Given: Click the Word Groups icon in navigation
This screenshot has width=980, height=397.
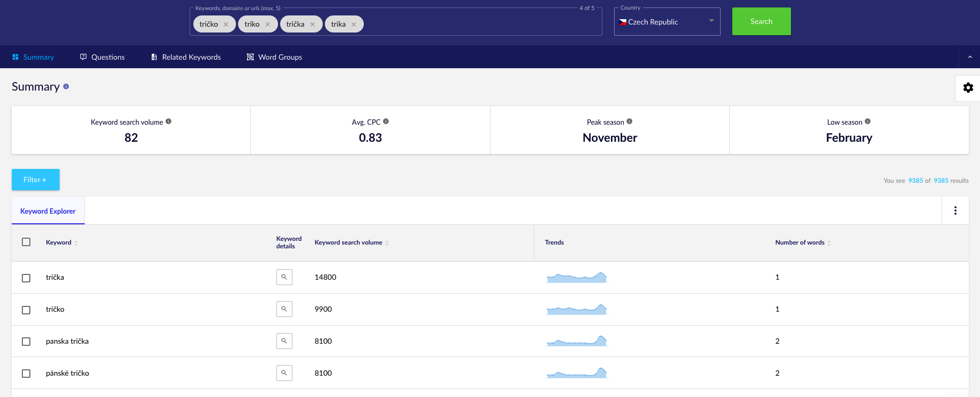Looking at the screenshot, I should click(x=250, y=57).
